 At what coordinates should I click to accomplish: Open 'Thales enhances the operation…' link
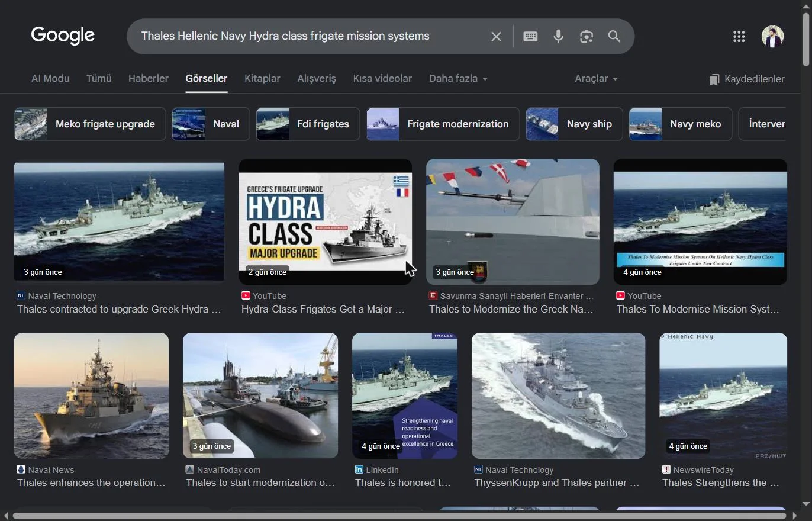pos(91,483)
